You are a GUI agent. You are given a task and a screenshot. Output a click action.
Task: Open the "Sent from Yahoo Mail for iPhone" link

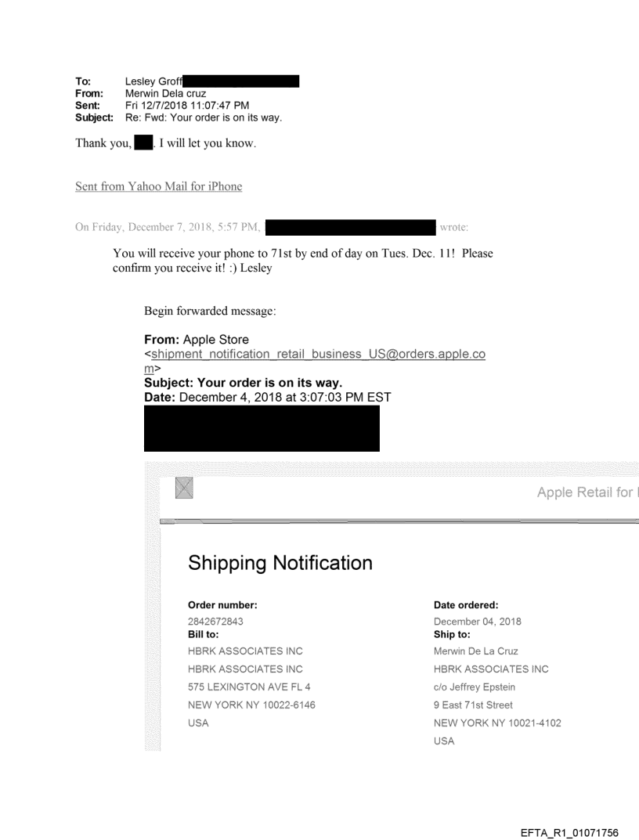click(159, 186)
